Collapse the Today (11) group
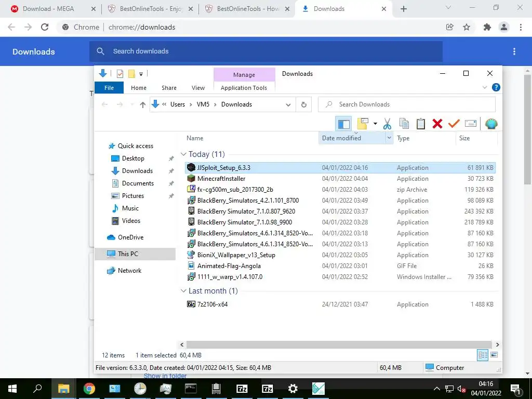532x399 pixels. [183, 154]
